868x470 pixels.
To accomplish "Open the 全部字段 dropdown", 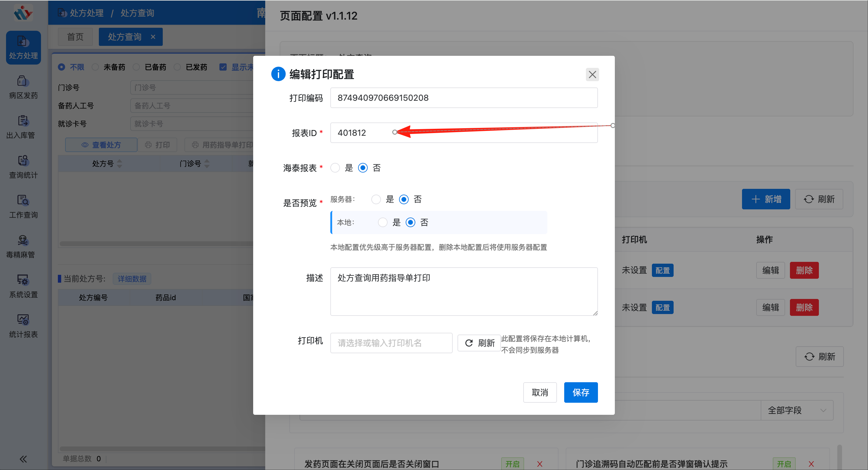I will pyautogui.click(x=797, y=410).
